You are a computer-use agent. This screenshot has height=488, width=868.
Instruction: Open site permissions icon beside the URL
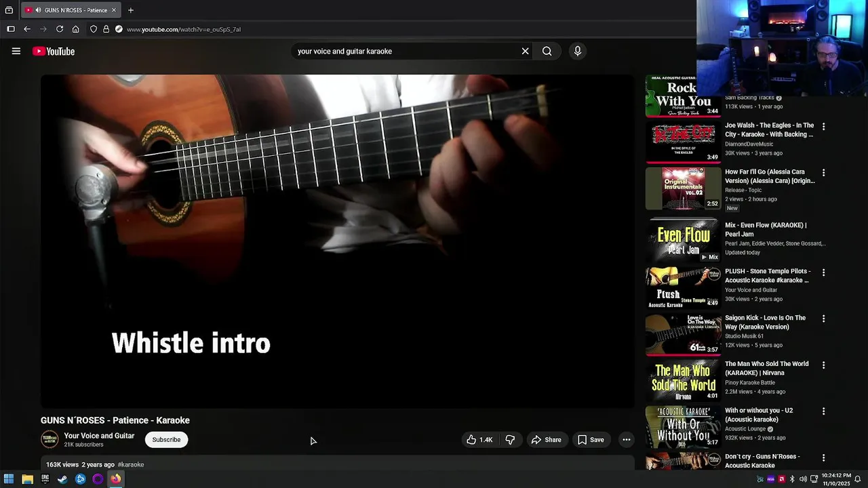pos(119,29)
